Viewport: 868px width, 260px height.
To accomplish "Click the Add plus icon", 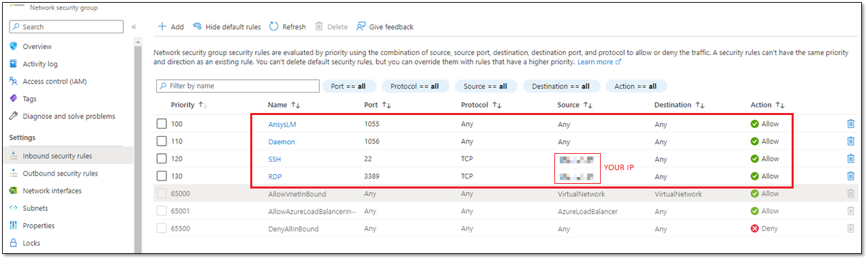I will (162, 27).
